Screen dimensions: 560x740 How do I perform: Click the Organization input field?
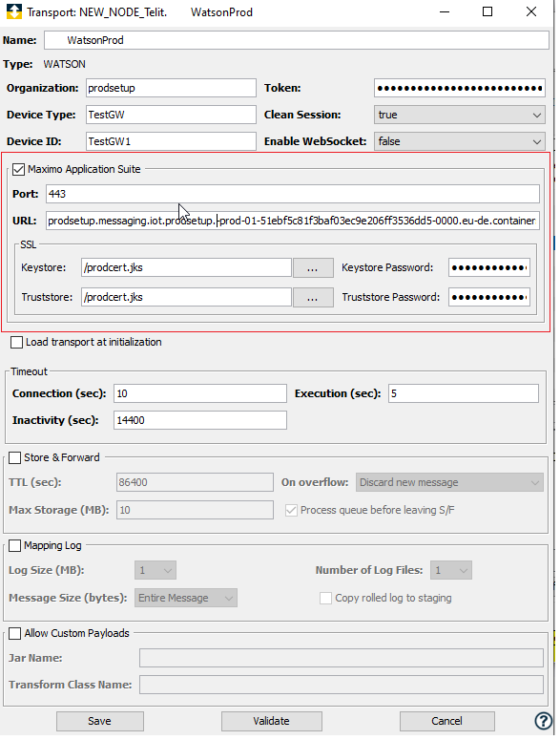[171, 88]
